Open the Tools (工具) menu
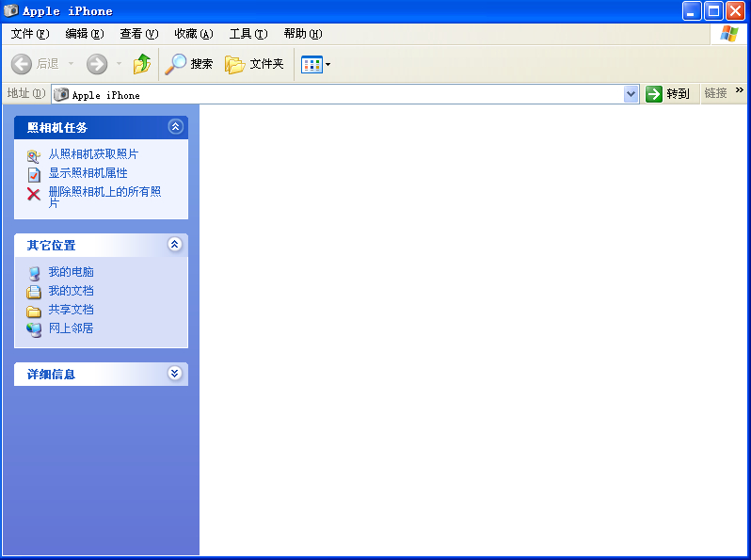 (x=248, y=34)
